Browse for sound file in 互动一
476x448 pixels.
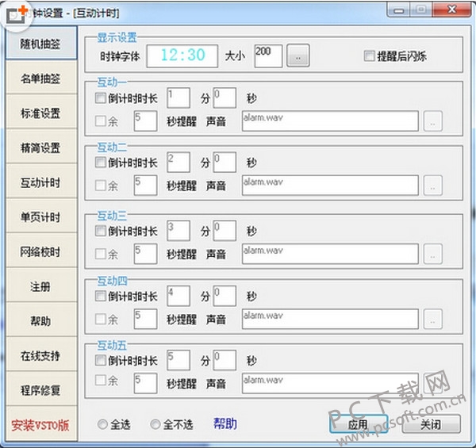(433, 121)
